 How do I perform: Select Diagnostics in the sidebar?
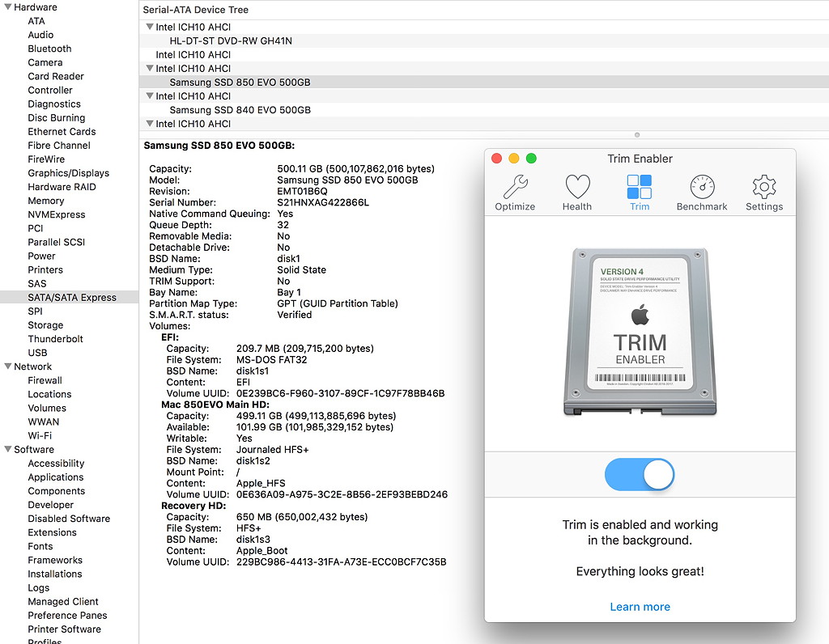pyautogui.click(x=54, y=104)
